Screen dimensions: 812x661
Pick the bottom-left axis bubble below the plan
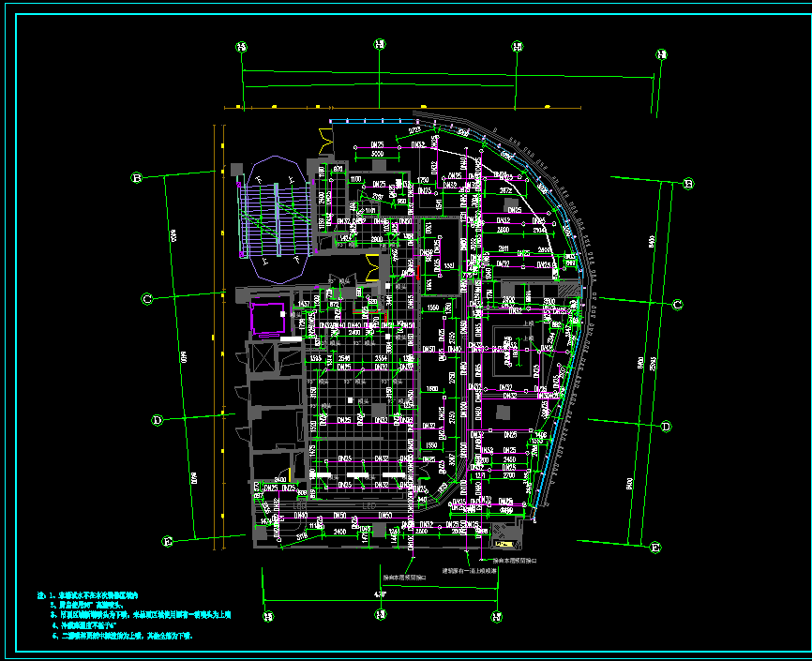pyautogui.click(x=267, y=616)
